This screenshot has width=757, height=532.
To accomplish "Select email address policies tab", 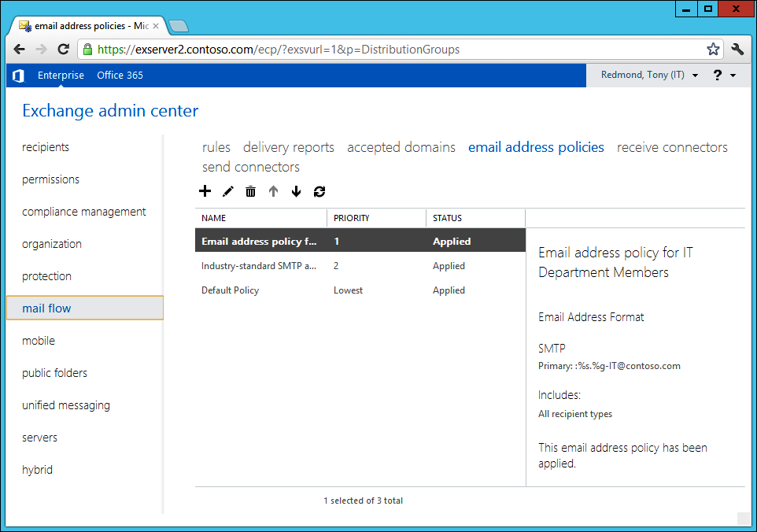I will pyautogui.click(x=536, y=147).
